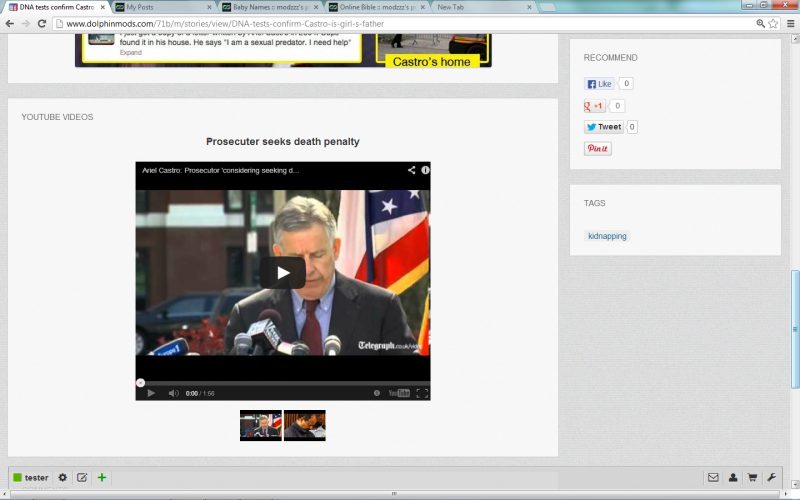Switch to the Baby Names tab
800x500 pixels.
[x=269, y=7]
